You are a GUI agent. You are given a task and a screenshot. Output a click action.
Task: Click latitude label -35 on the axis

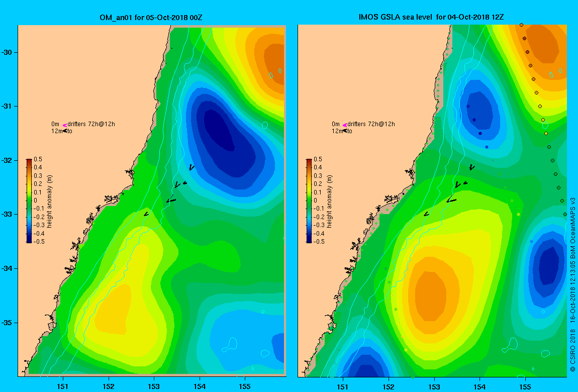tap(7, 323)
